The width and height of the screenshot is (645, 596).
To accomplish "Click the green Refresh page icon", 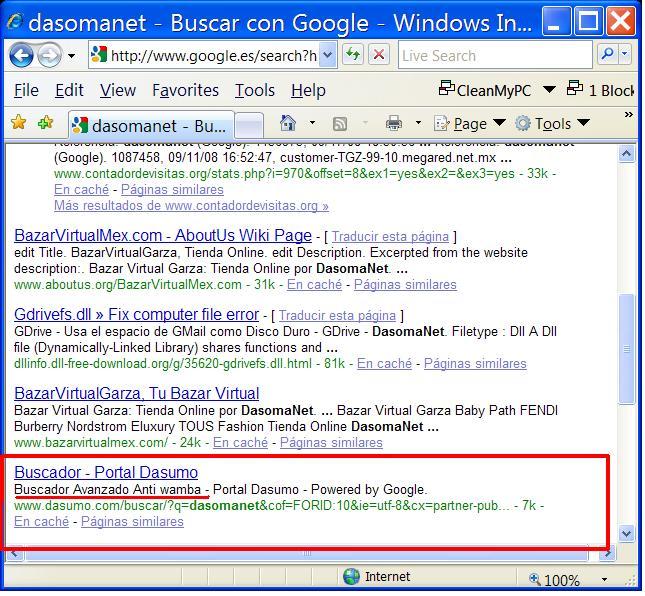I will tap(352, 55).
